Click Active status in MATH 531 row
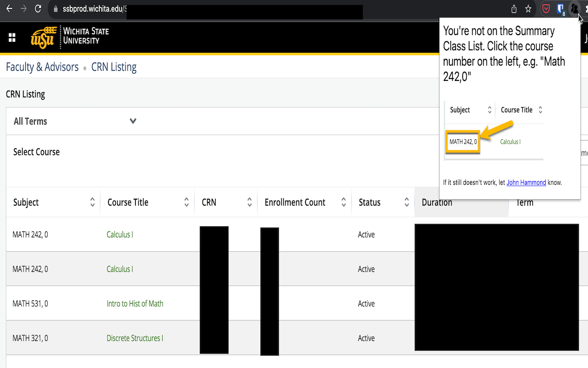Image resolution: width=588 pixels, height=368 pixels. pyautogui.click(x=366, y=304)
